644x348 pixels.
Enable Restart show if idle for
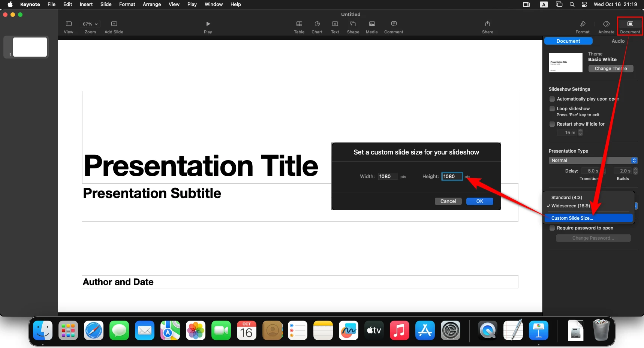click(x=552, y=124)
